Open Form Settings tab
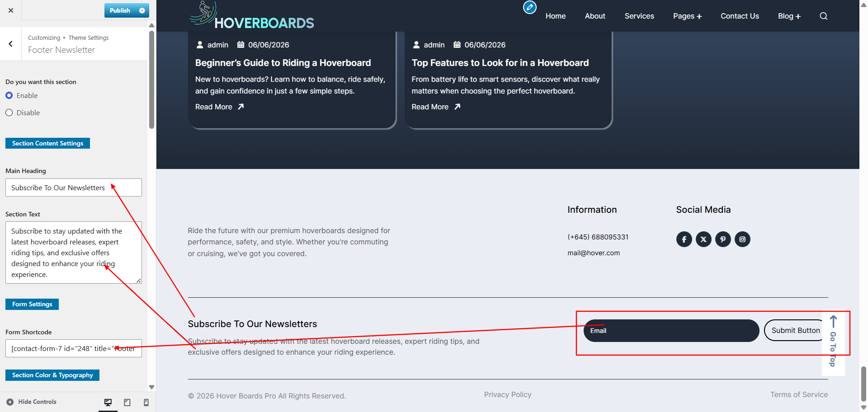 click(x=32, y=304)
